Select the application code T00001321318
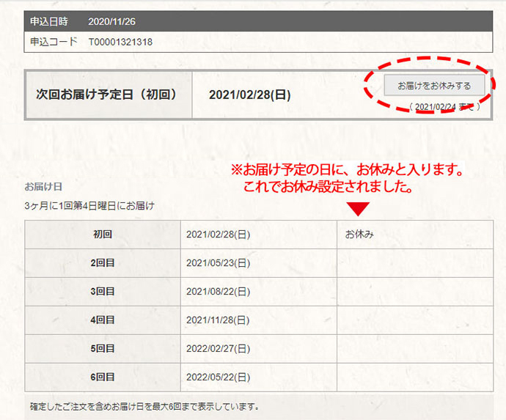The width and height of the screenshot is (506, 420). click(120, 42)
